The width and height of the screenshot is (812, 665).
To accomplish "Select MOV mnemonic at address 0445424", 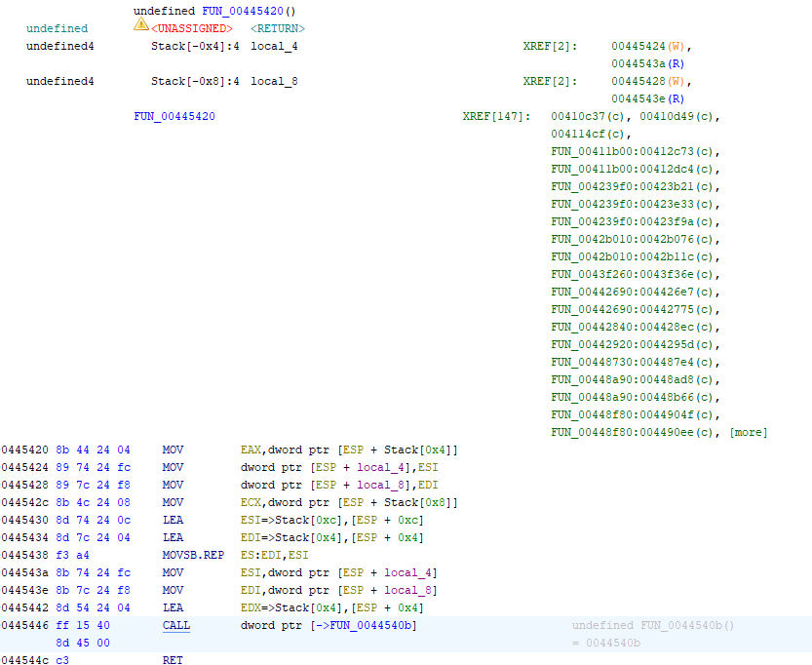I will coord(173,468).
